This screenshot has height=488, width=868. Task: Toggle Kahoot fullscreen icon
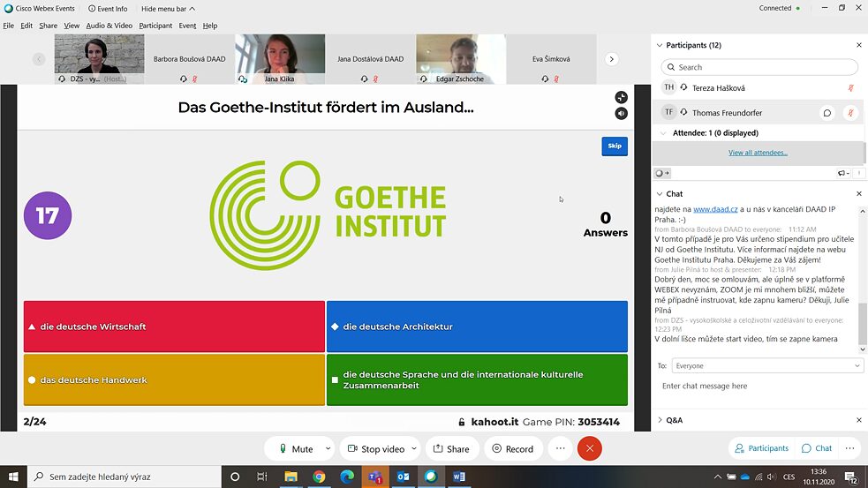(x=621, y=97)
